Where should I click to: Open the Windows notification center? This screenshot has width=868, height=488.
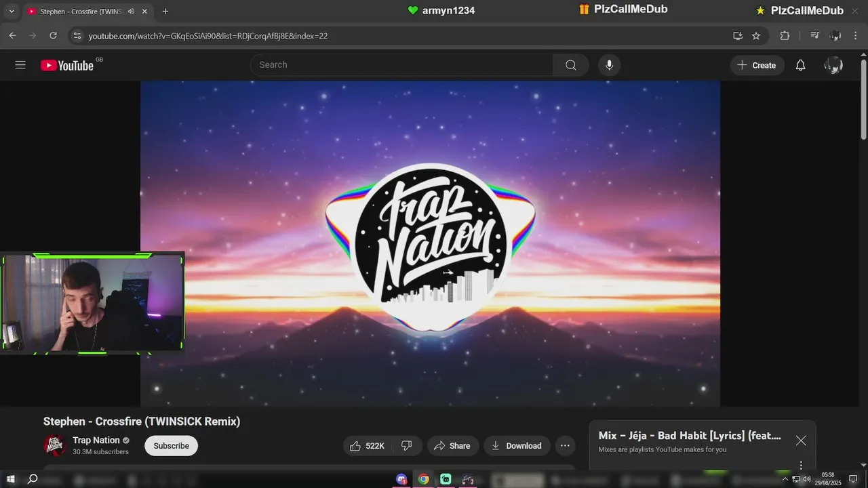tap(854, 479)
